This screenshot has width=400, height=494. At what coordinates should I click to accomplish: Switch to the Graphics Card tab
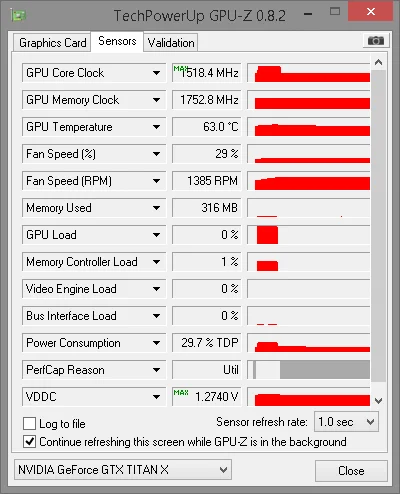[x=53, y=43]
